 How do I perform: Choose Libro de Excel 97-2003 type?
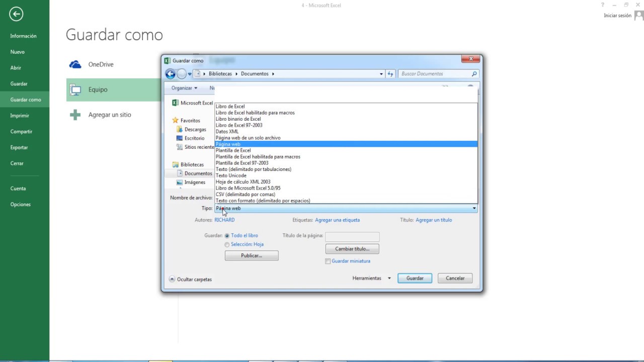coord(346,125)
